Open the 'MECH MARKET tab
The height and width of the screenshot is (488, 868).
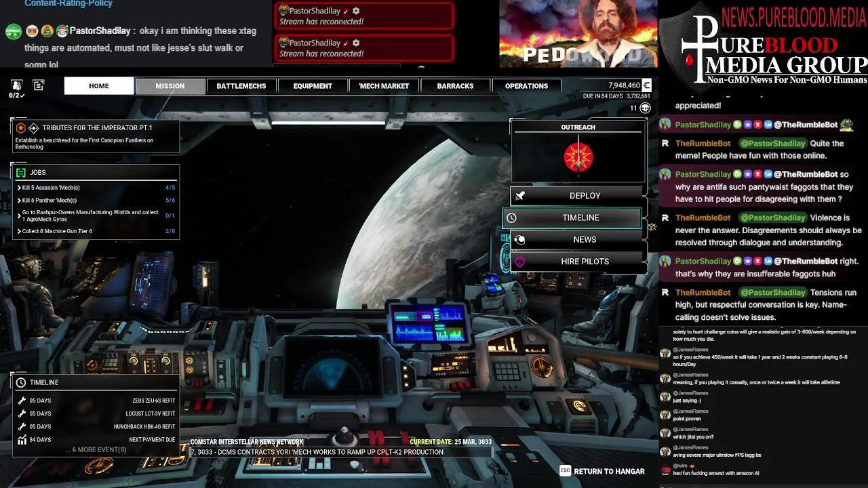(x=384, y=86)
